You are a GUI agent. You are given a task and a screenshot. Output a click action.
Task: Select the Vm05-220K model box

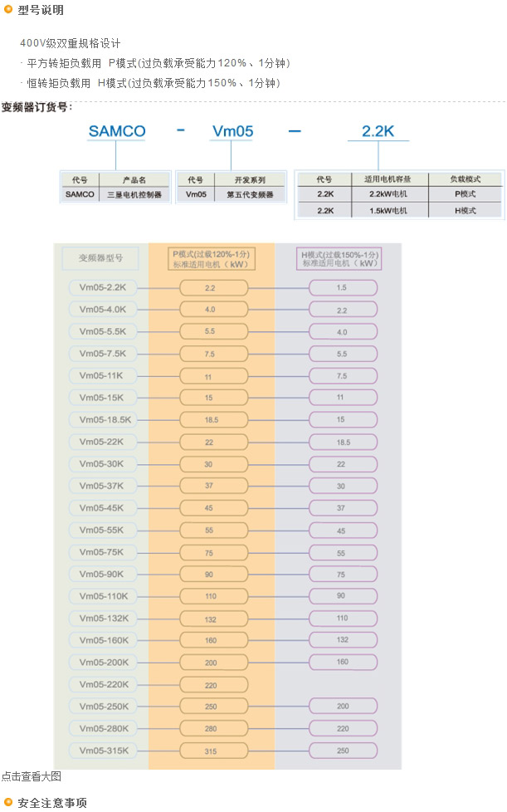point(102,685)
